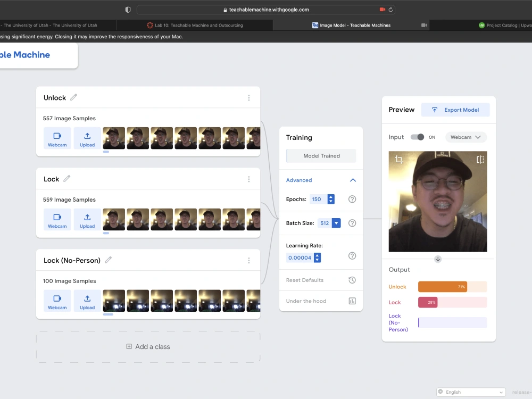This screenshot has height=399, width=532.
Task: Click Upload button in Lock (No-Person) class
Action: coord(87,301)
